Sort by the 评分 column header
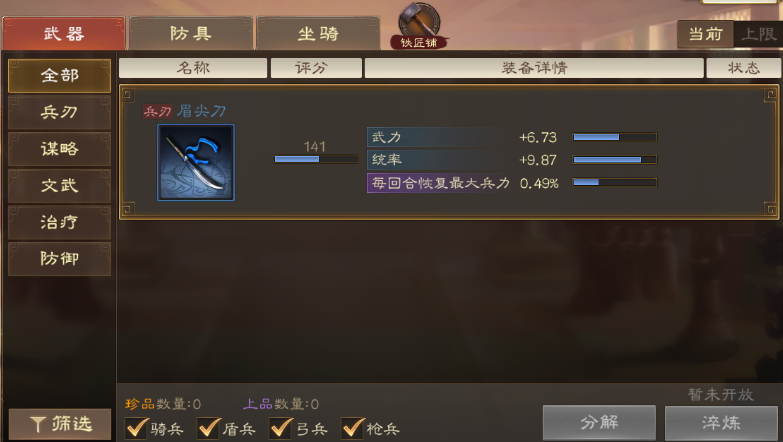 [316, 68]
